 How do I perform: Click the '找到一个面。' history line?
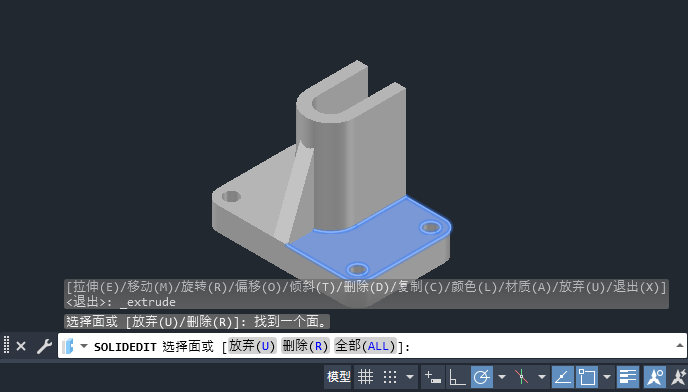pos(291,321)
